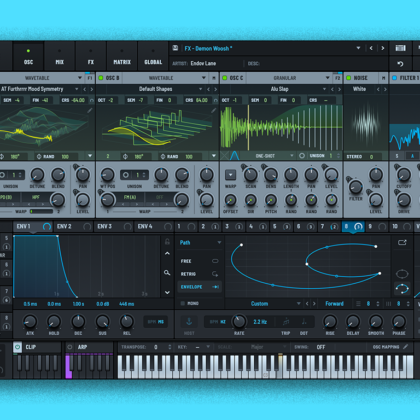Load the previous preset
The width and height of the screenshot is (420, 420).
click(x=371, y=48)
